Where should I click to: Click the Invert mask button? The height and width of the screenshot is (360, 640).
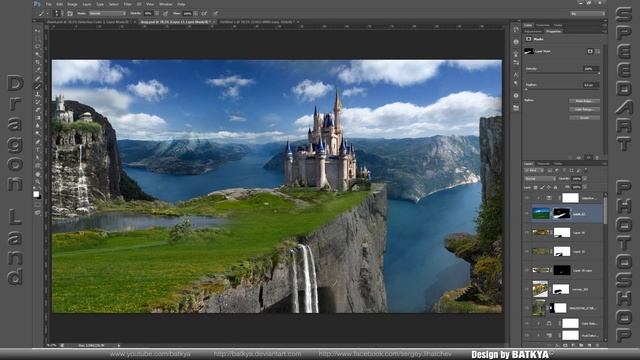tap(584, 118)
